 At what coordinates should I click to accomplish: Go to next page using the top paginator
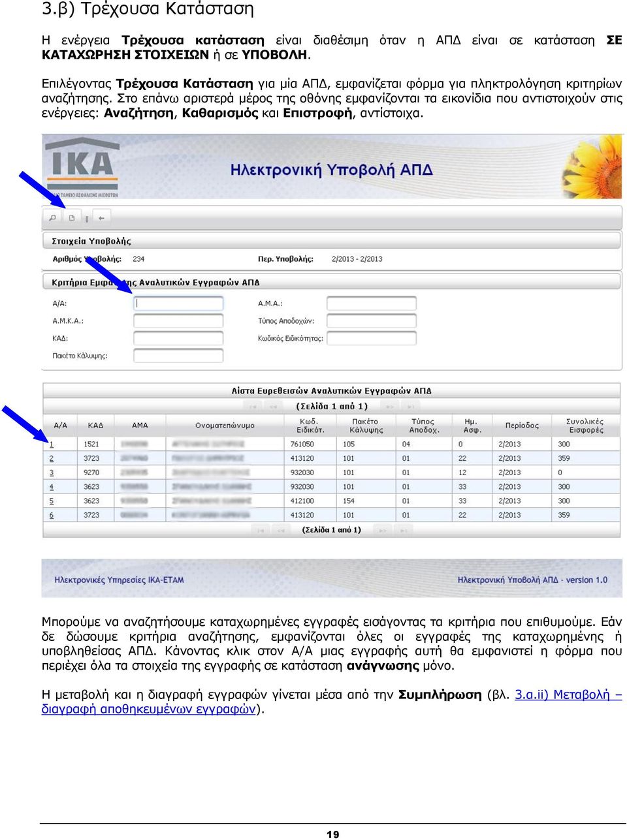(389, 407)
